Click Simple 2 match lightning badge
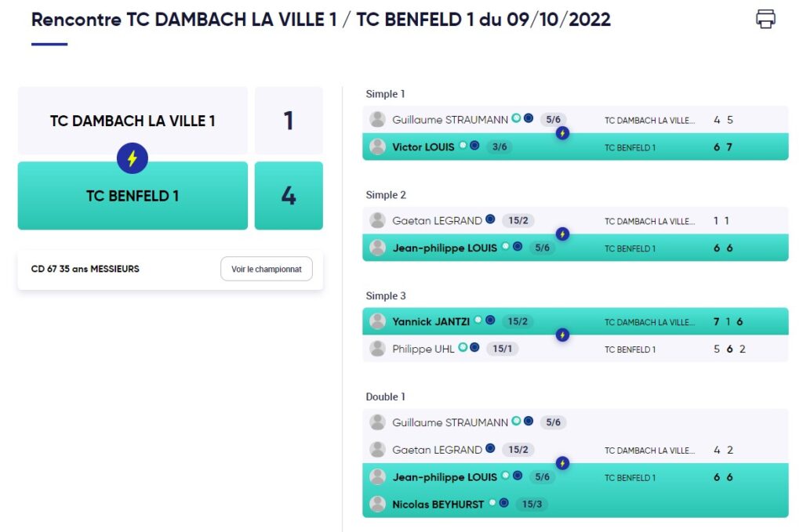Screen dimensions: 803x532 point(562,234)
